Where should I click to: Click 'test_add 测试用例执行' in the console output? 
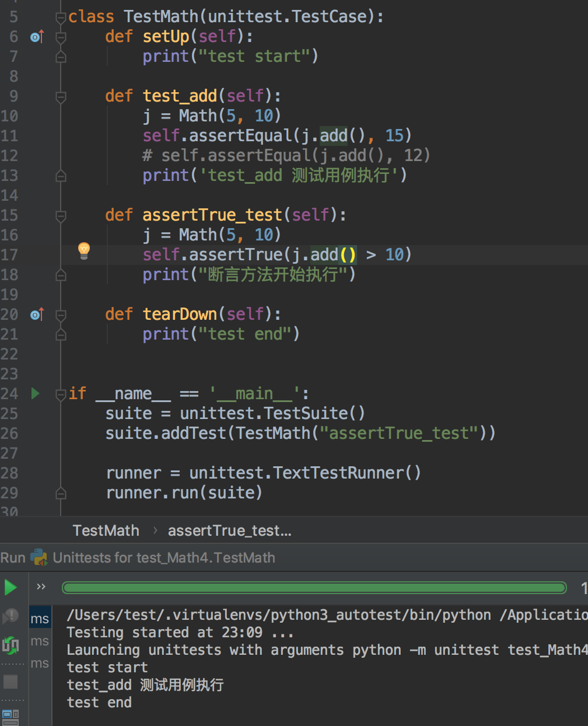click(x=145, y=685)
